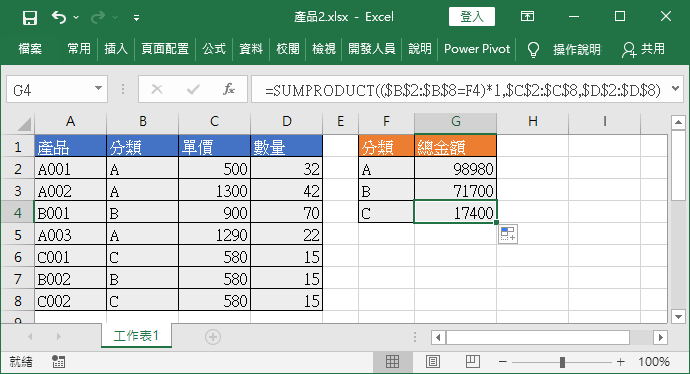Click the vertical scrollbar down arrow
690x374 pixels.
(678, 316)
